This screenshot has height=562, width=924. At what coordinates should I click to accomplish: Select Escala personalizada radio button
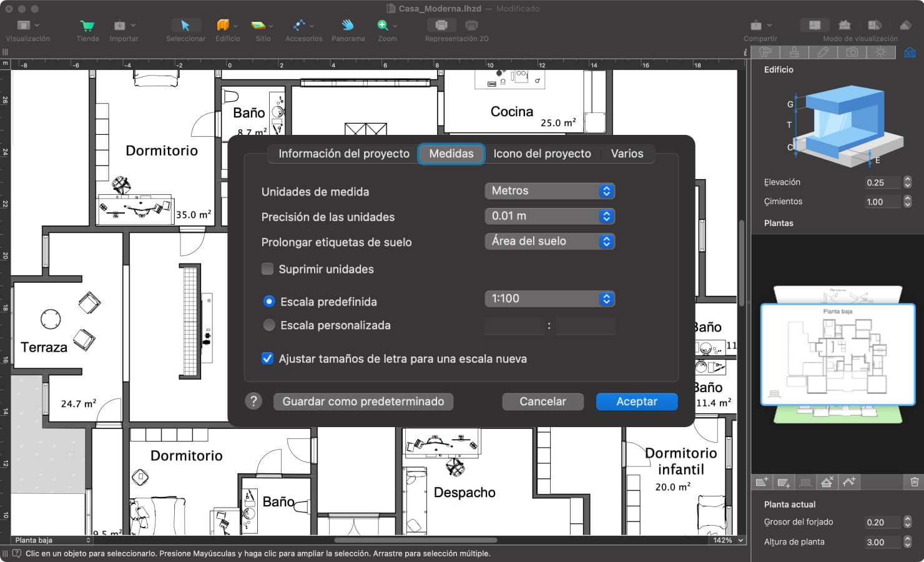(x=269, y=325)
